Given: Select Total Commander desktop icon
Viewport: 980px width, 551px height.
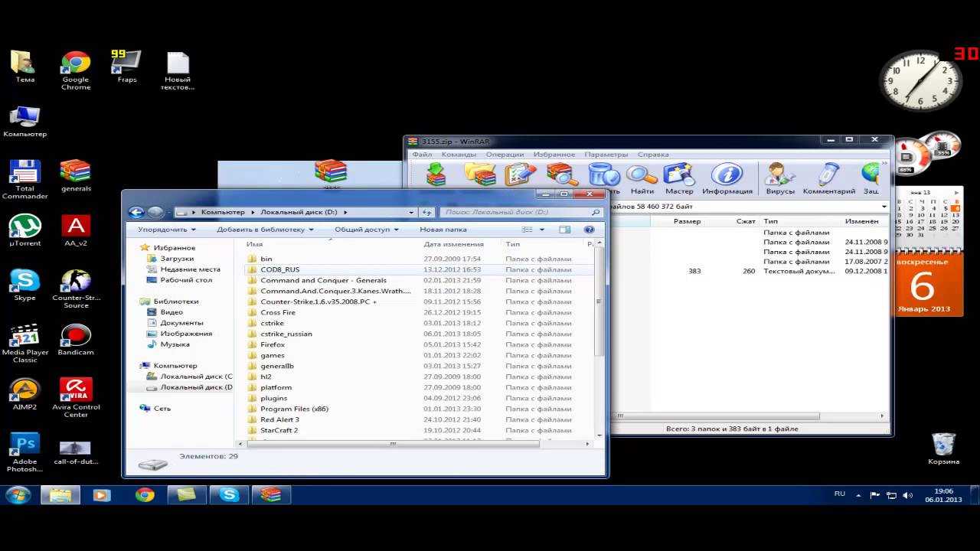Looking at the screenshot, I should [25, 180].
